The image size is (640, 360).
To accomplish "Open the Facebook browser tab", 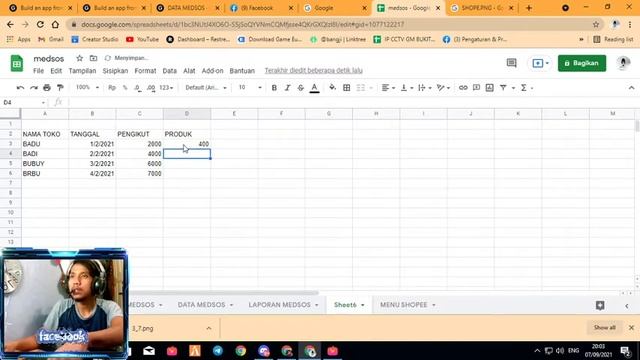I will (261, 8).
